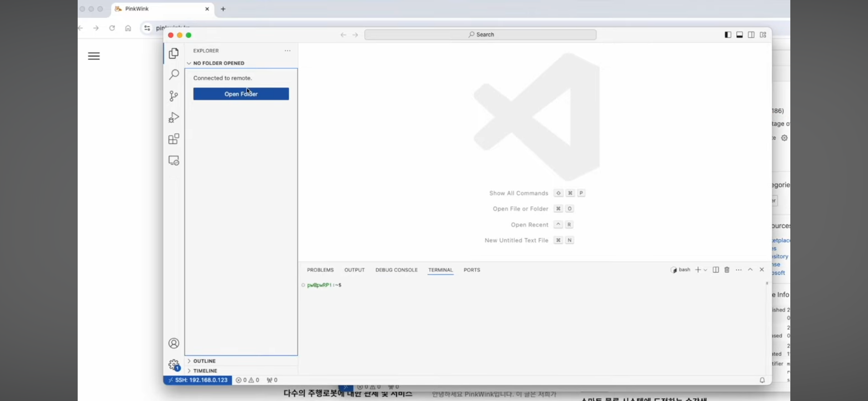
Task: Click the Open Folder button
Action: pos(241,94)
